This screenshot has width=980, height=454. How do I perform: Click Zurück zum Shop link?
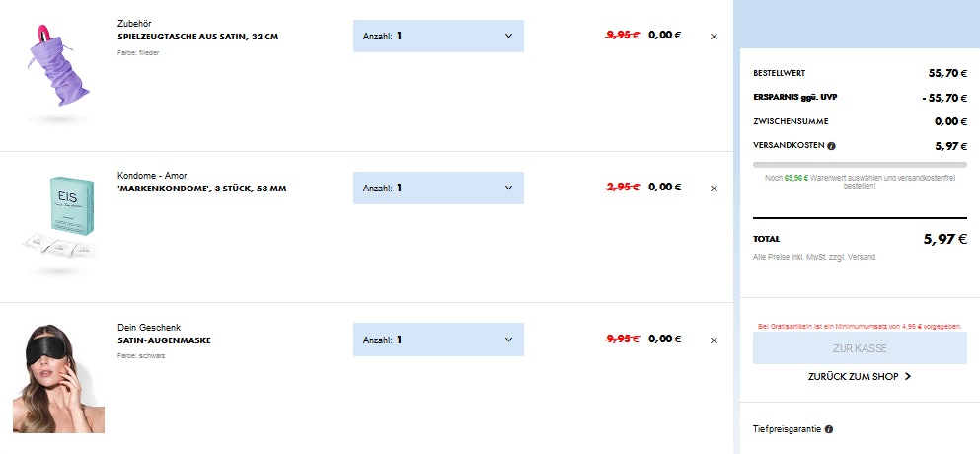(x=853, y=376)
